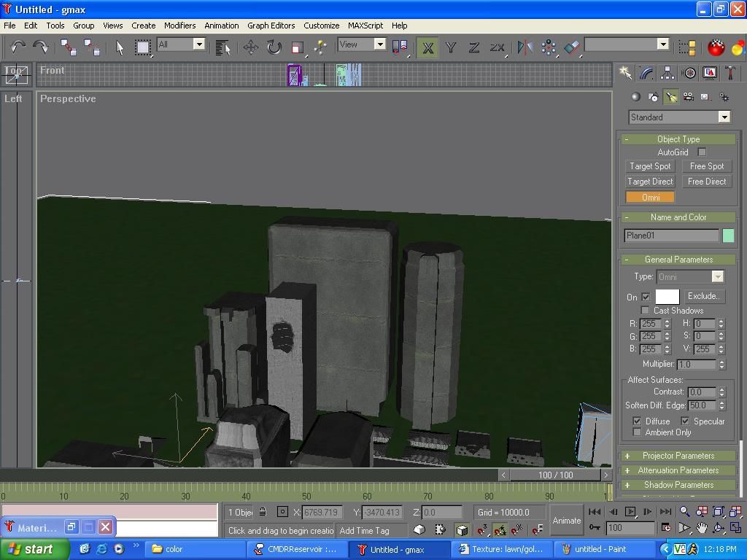Viewport: 747px width, 560px height.
Task: Expand the Projector Parameters rollout
Action: [678, 456]
